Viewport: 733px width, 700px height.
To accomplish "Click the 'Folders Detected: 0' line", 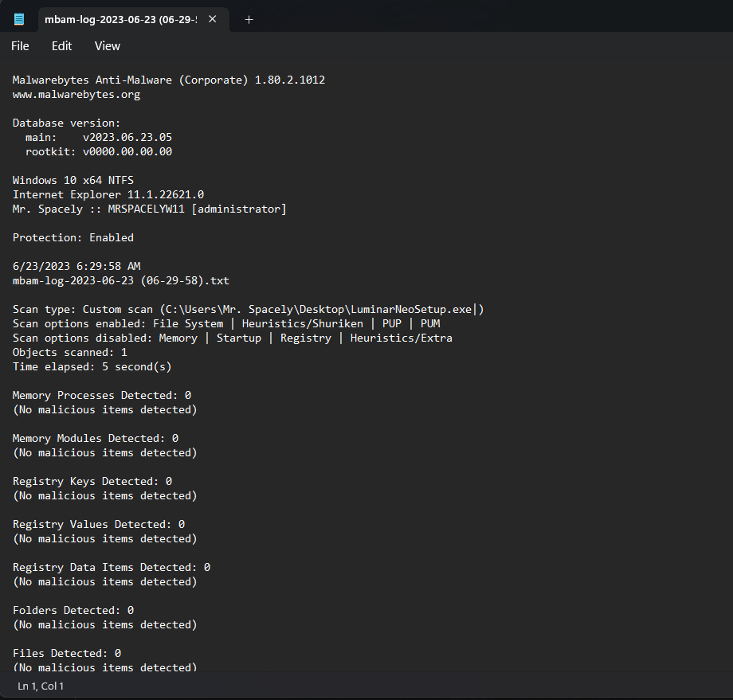I will [x=73, y=610].
